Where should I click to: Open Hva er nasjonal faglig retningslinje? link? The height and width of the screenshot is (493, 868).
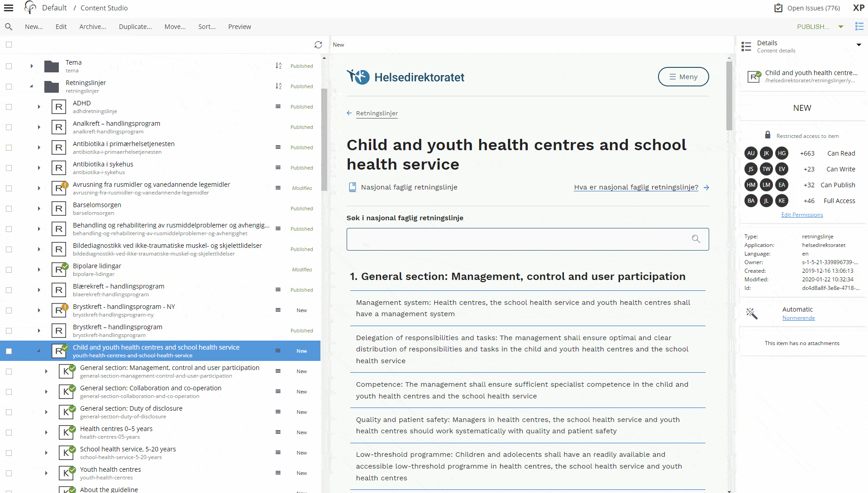[x=636, y=187]
